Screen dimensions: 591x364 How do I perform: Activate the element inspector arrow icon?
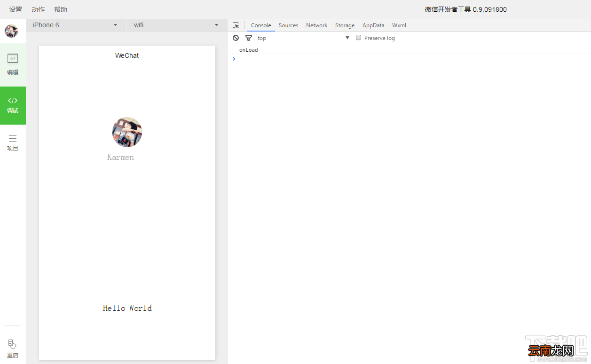236,25
